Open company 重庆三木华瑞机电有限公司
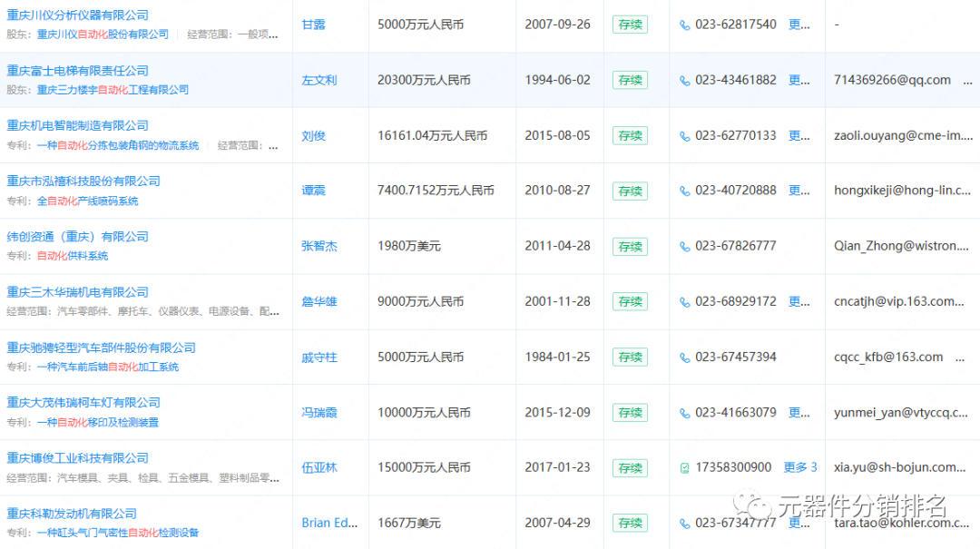The height and width of the screenshot is (549, 980). coord(78,292)
